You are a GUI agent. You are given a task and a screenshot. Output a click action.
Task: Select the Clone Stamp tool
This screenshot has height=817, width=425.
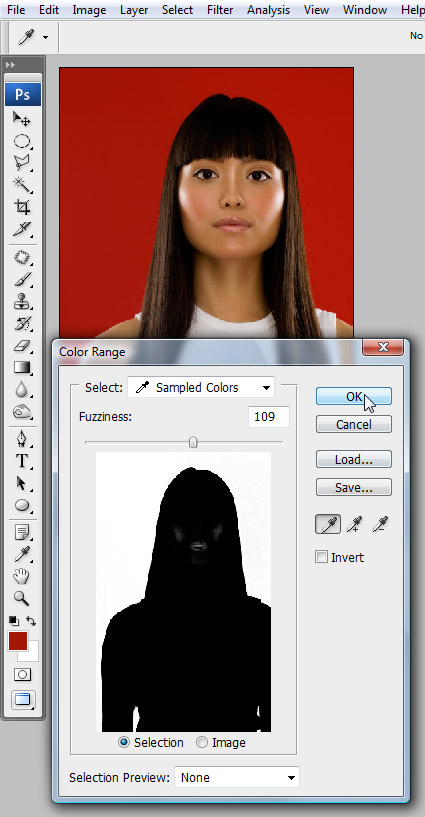[22, 302]
